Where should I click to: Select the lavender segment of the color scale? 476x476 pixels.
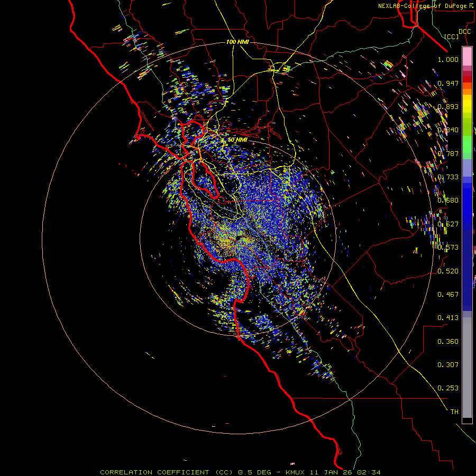pos(467,168)
